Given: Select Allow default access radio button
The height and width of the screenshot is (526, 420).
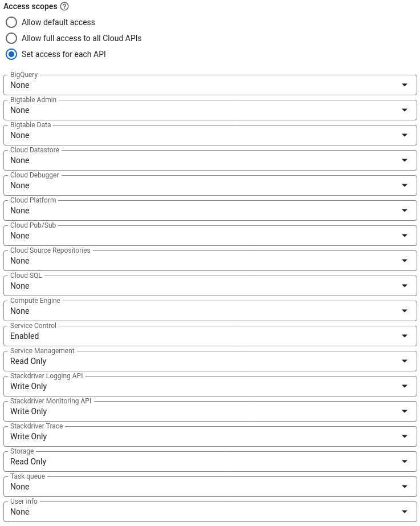Looking at the screenshot, I should click(x=11, y=22).
